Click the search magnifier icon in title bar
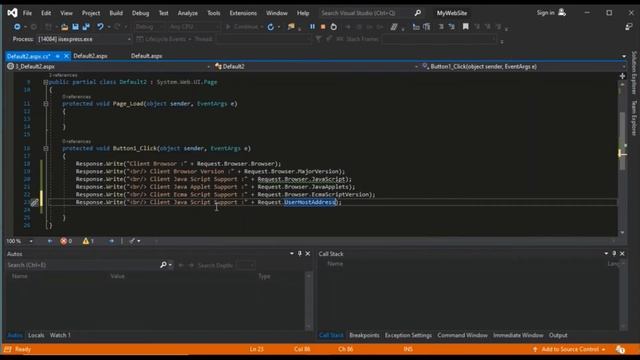Screen dimensions: 640x360 pyautogui.click(x=418, y=13)
